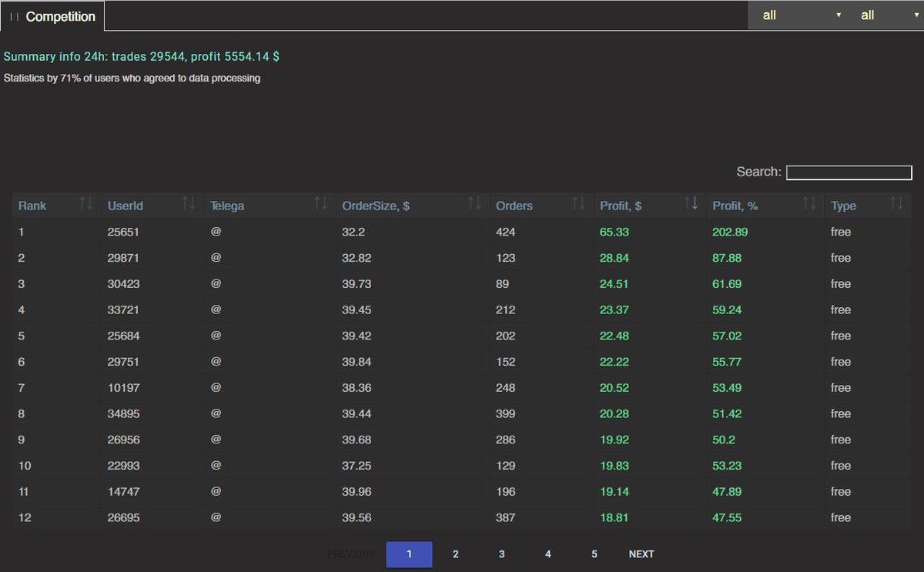Go to page 5
Screen dimensions: 924x572
[x=594, y=554]
